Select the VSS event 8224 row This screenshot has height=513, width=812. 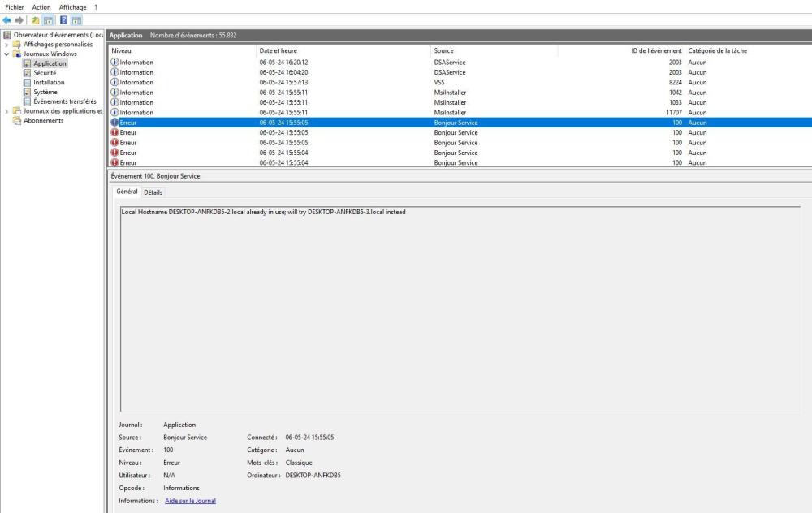tap(325, 82)
